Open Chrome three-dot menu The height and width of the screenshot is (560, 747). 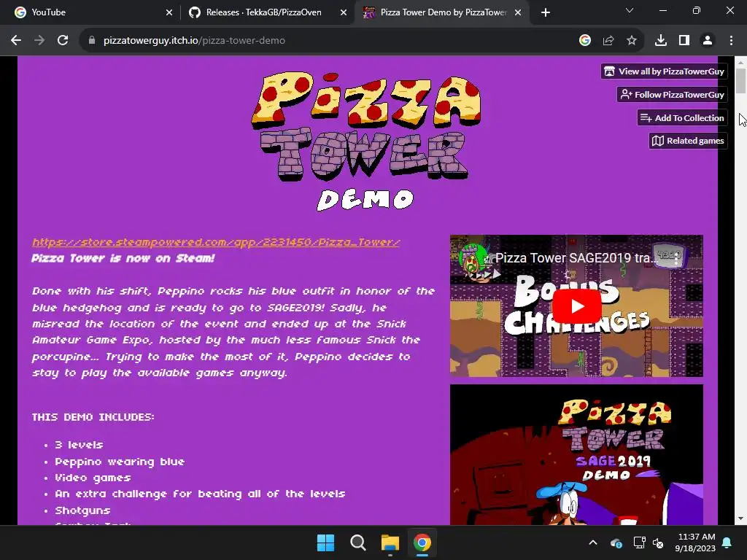point(731,41)
